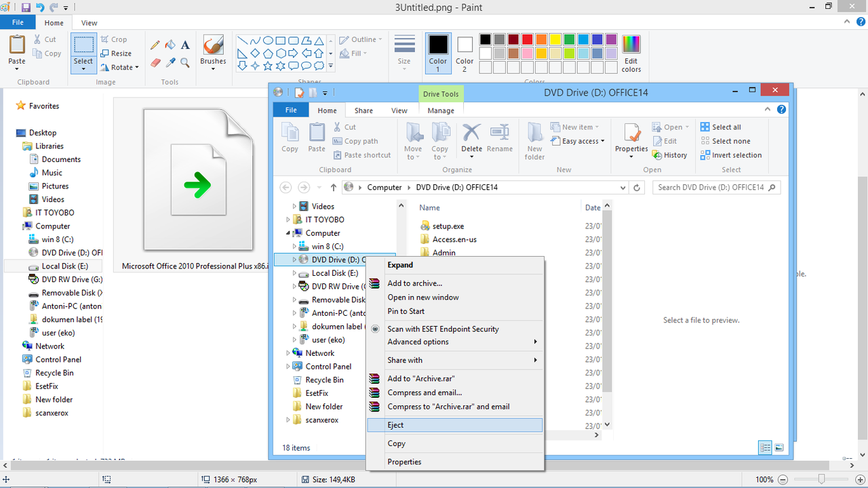Click Delete icon in Explorer ribbon
This screenshot has width=868, height=488.
point(471,133)
